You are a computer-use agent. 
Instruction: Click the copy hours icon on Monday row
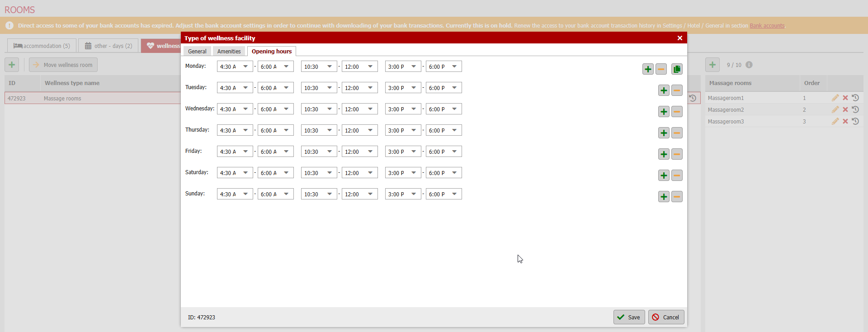tap(677, 69)
